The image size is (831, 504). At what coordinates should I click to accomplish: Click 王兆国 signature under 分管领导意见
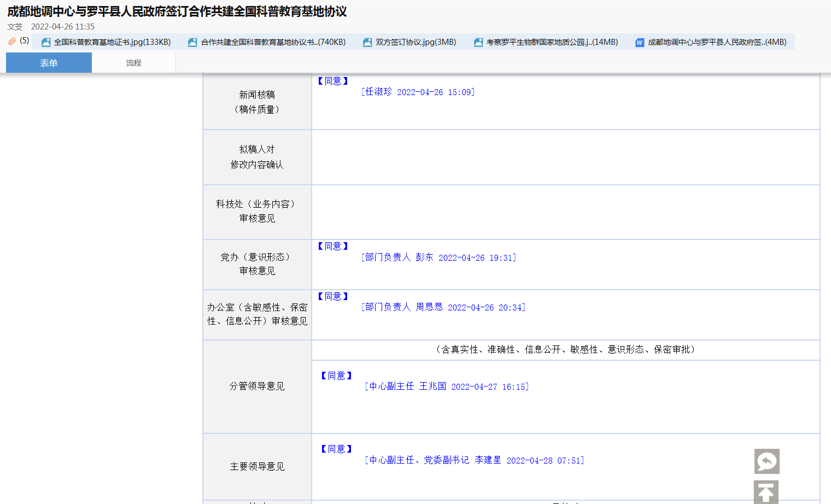pos(432,386)
